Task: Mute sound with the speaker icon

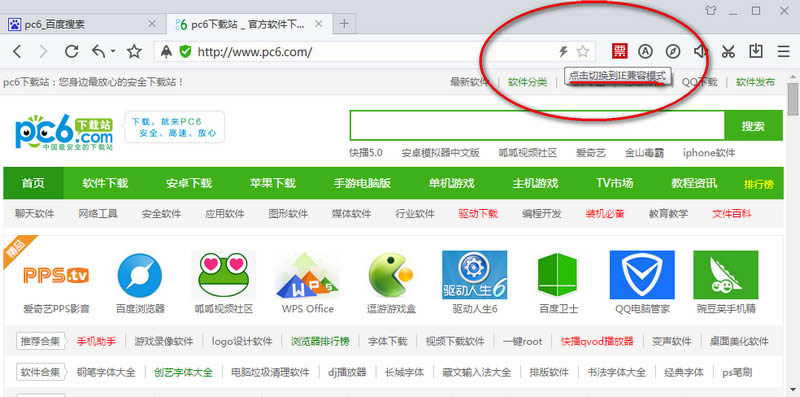Action: tap(701, 51)
